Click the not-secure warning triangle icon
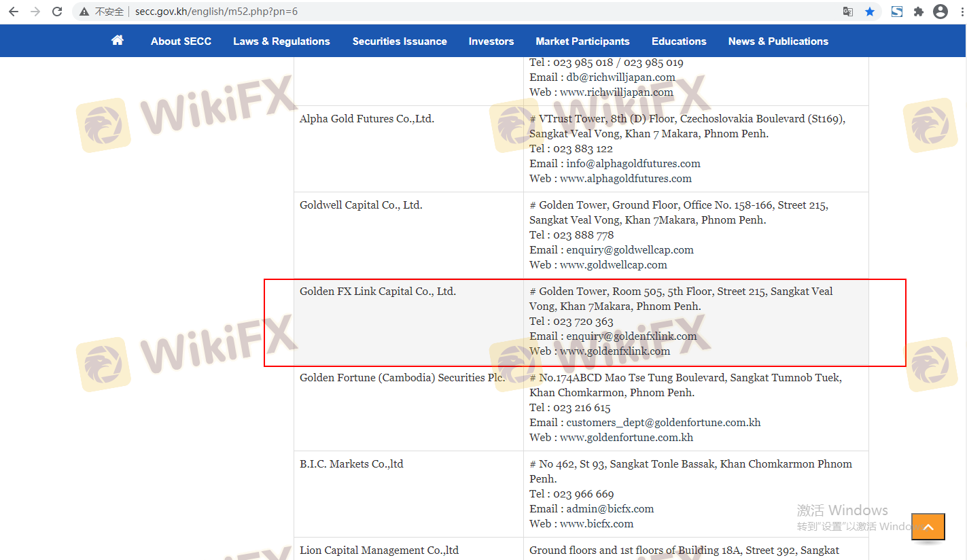The image size is (967, 560). [x=84, y=12]
